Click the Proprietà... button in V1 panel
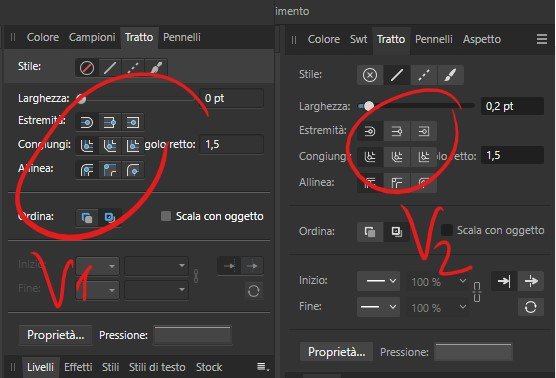This screenshot has width=556, height=378. coord(56,335)
